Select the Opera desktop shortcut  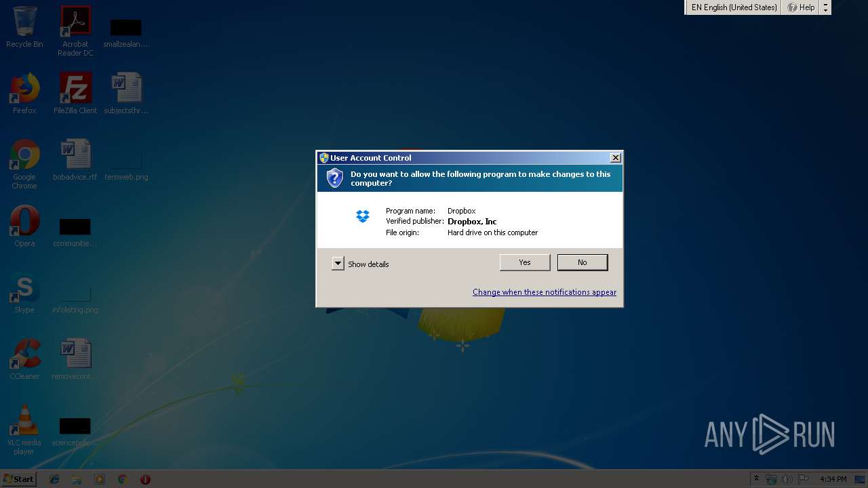click(x=24, y=226)
